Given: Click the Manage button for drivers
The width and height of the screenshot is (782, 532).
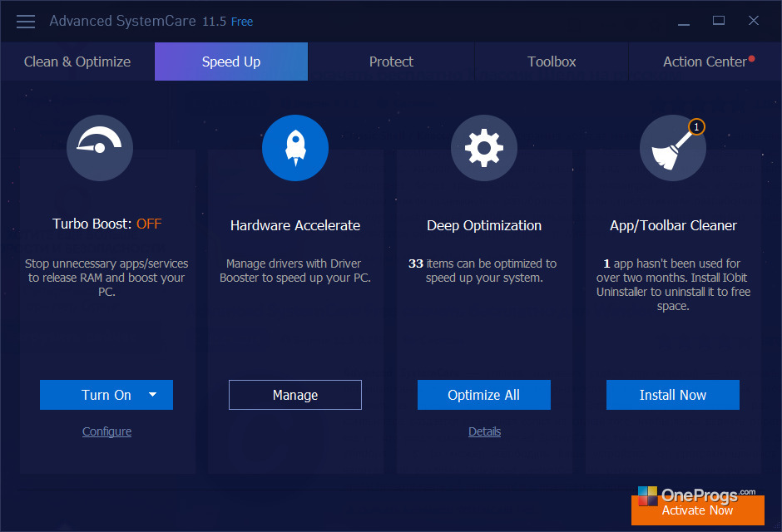Looking at the screenshot, I should (295, 395).
